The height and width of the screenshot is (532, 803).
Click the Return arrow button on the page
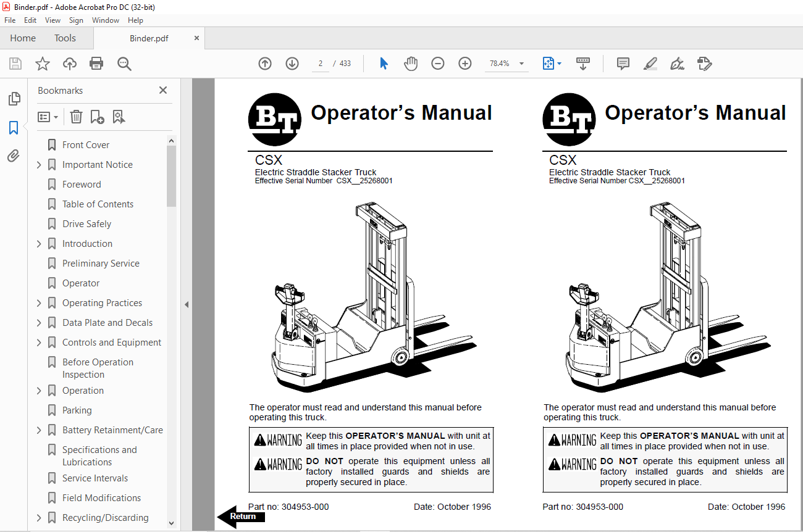pyautogui.click(x=241, y=517)
